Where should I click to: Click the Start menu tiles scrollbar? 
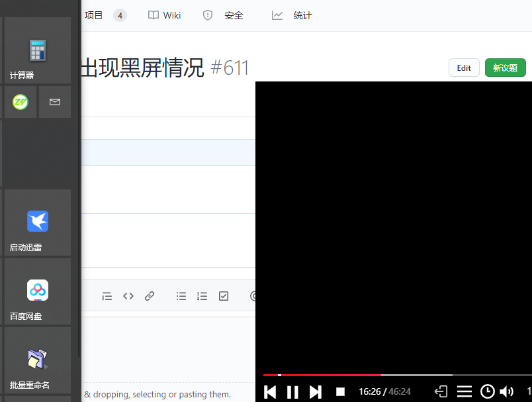(79, 178)
